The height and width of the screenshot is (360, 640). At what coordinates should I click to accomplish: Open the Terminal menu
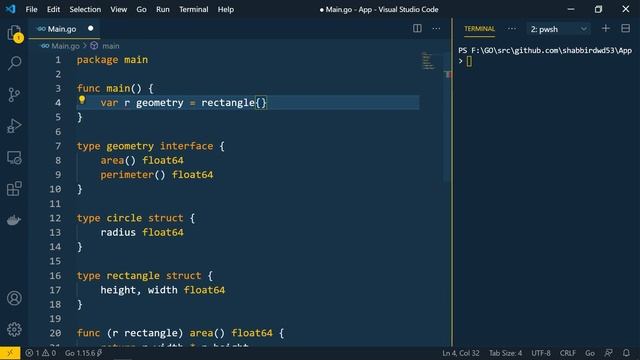193,9
